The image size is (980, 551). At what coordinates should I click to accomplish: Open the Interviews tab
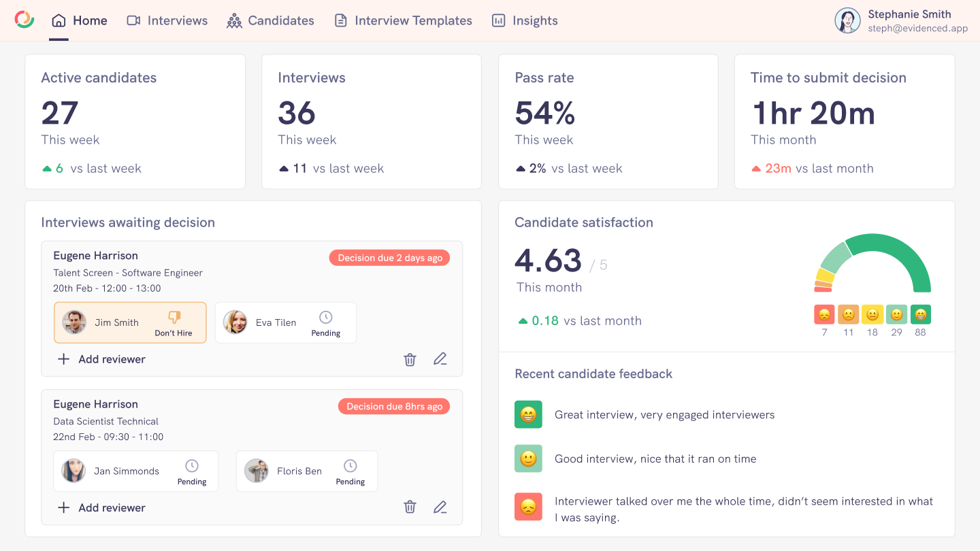(x=167, y=20)
